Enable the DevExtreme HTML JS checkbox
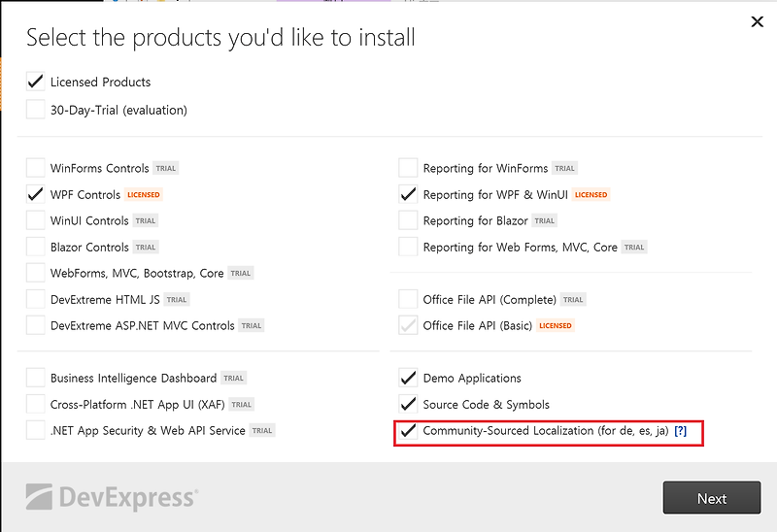 pyautogui.click(x=36, y=299)
